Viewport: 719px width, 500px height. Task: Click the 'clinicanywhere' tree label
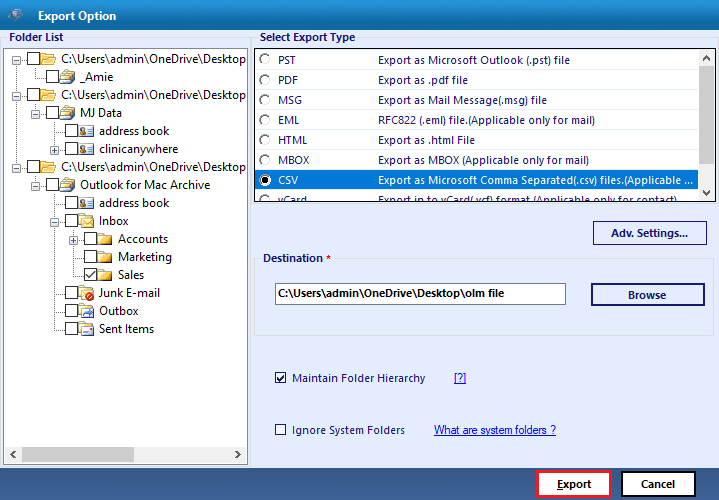(138, 149)
